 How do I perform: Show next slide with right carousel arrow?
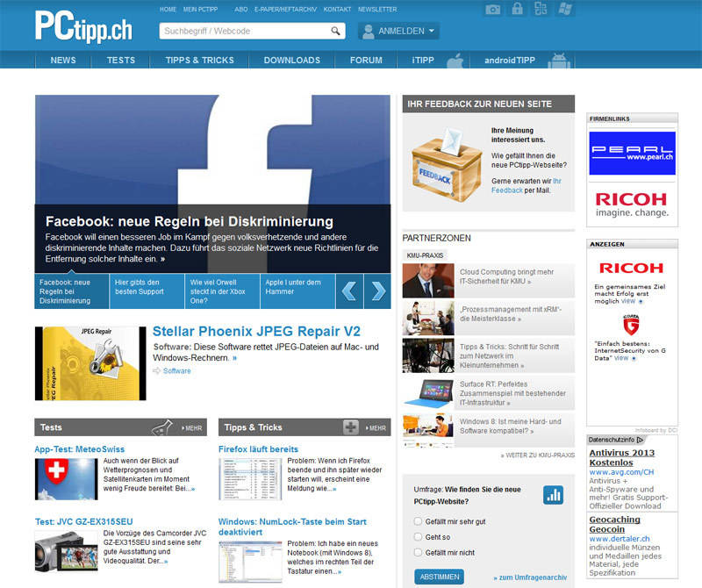[376, 290]
